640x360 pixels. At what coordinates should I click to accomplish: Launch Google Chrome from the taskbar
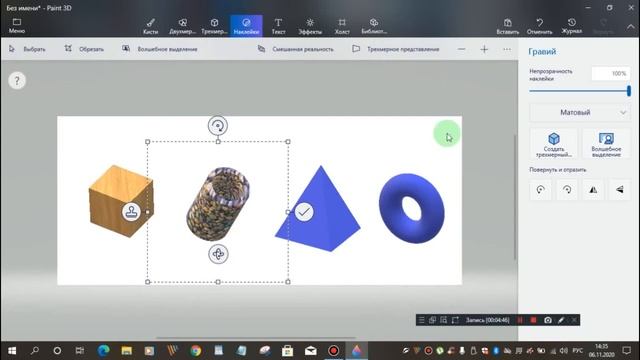pyautogui.click(x=196, y=351)
